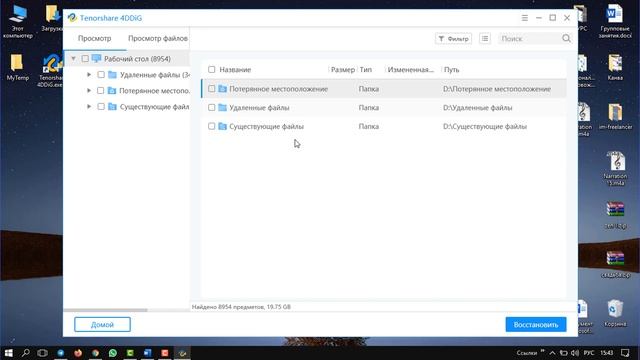Switch to the Просмотр файлов tab
The height and width of the screenshot is (360, 640).
tap(158, 38)
